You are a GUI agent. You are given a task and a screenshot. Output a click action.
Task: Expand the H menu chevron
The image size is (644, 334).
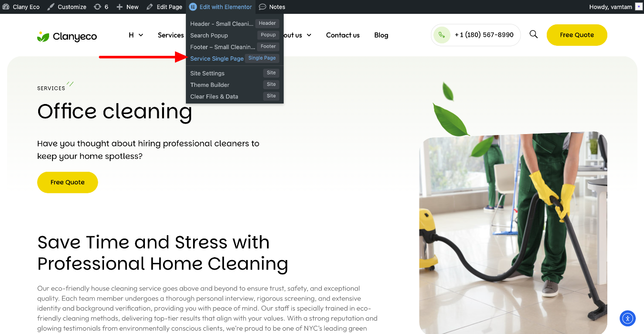(141, 35)
